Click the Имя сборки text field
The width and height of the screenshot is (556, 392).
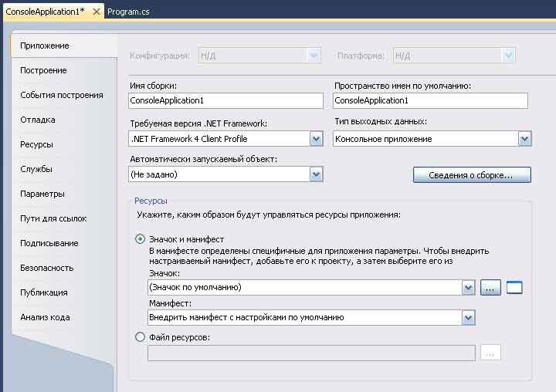pyautogui.click(x=225, y=100)
